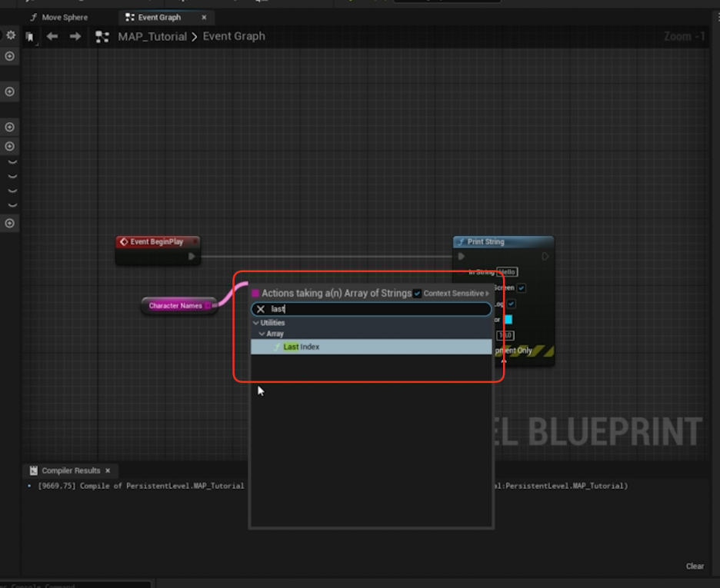Viewport: 720px width, 588px height.
Task: Open the gear settings icon in sidebar
Action: click(11, 35)
